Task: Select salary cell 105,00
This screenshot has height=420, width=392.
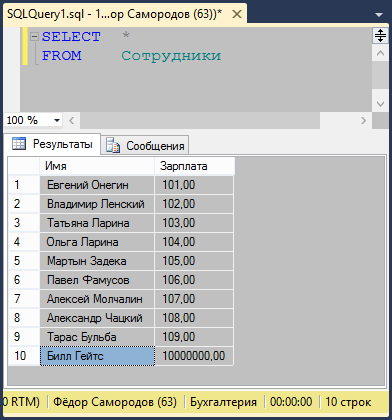Action: (x=194, y=261)
